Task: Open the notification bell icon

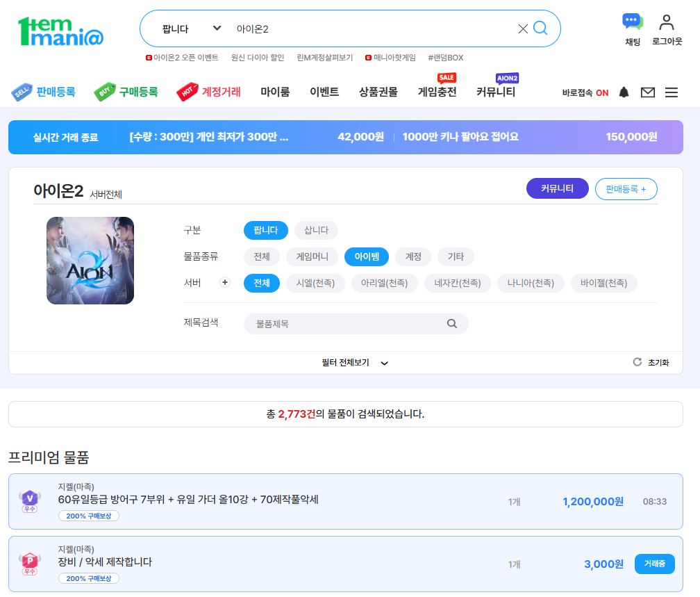Action: [624, 92]
